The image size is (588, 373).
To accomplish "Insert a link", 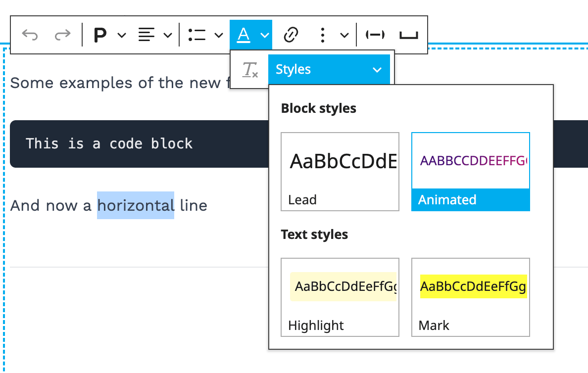I will pos(291,35).
